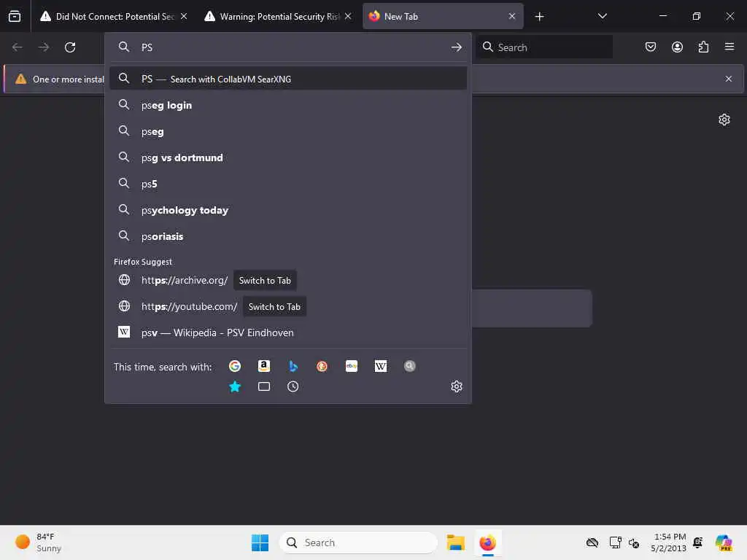Reload the current page

[x=70, y=47]
